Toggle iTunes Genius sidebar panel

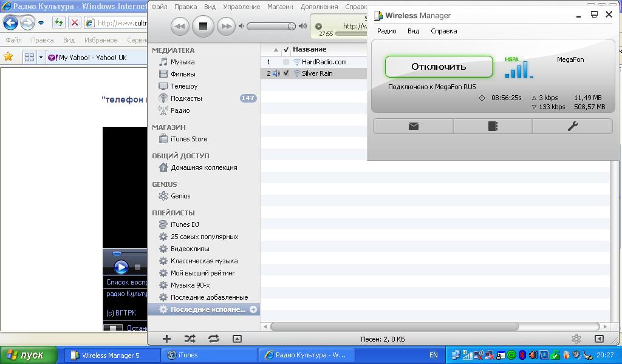click(599, 339)
